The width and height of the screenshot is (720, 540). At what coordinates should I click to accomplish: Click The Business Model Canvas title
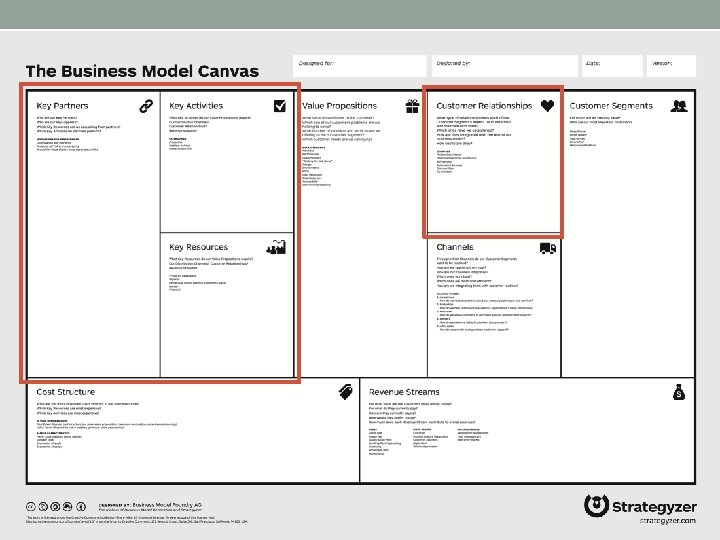coord(142,71)
